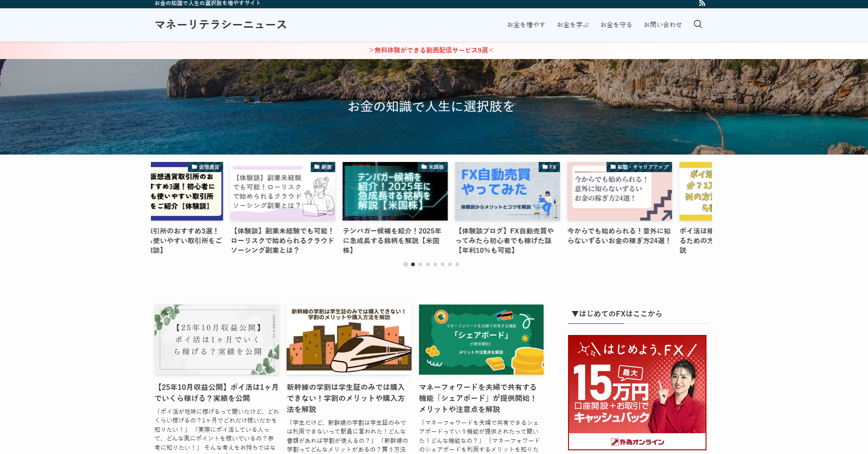Click the 仮想通貨 category folder tag
The height and width of the screenshot is (454, 868).
click(206, 167)
